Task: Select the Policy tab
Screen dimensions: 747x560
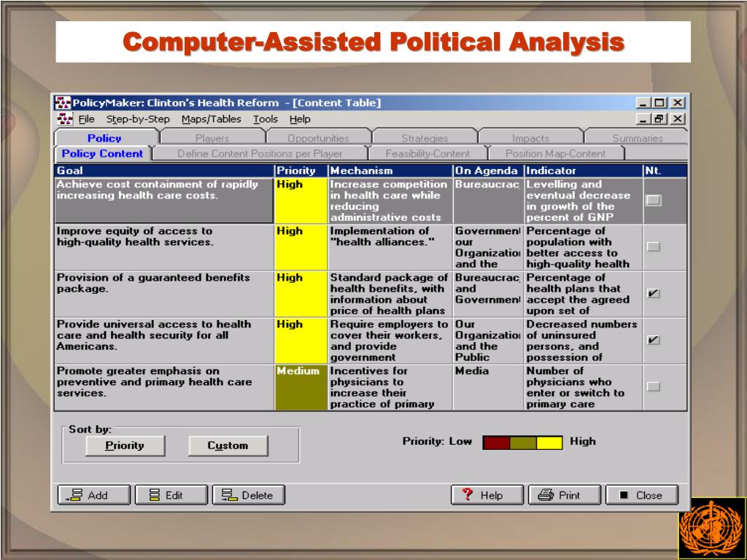Action: pyautogui.click(x=105, y=138)
